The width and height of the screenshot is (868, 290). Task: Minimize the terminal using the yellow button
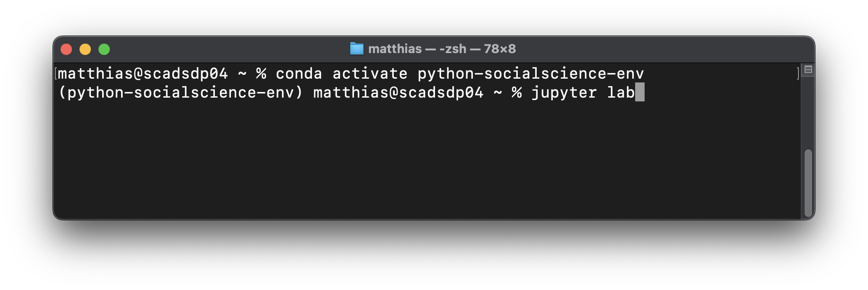pos(85,49)
